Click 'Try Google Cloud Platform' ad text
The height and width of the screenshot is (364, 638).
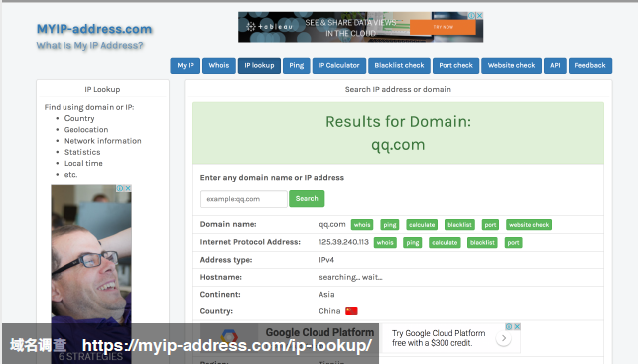[439, 338]
